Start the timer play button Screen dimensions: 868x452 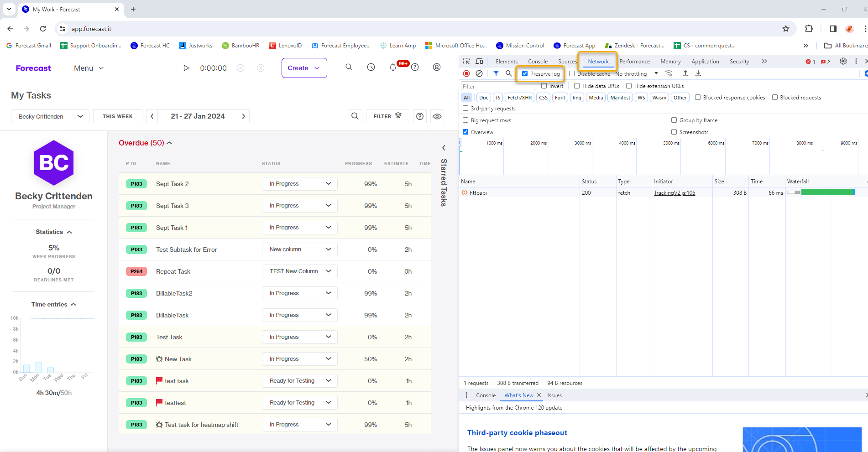[x=186, y=68]
